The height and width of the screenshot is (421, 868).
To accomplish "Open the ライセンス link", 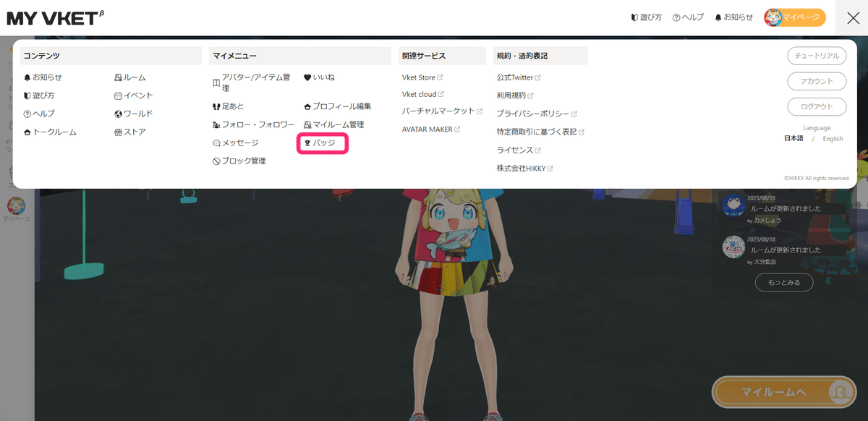I will pos(519,150).
